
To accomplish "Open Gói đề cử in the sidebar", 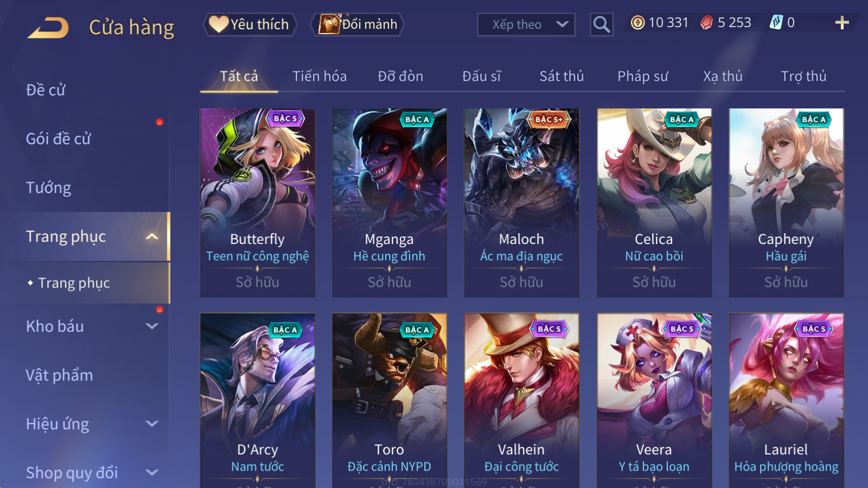I will [58, 139].
